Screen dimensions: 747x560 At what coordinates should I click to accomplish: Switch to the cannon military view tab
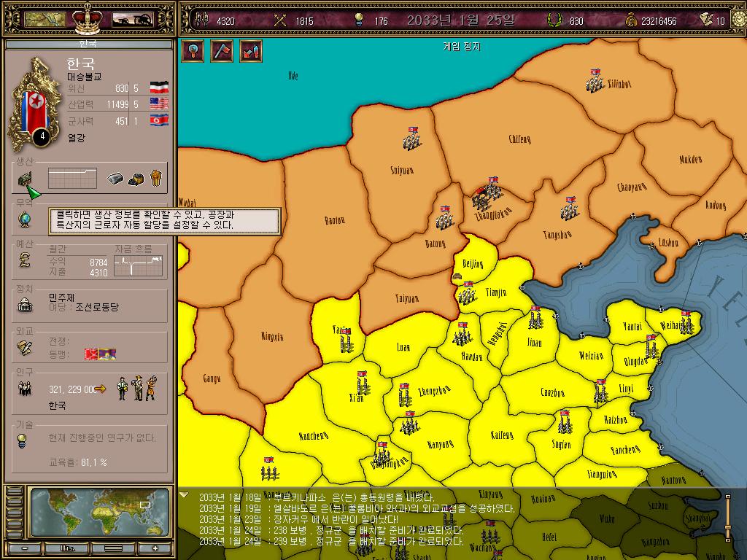tap(133, 20)
